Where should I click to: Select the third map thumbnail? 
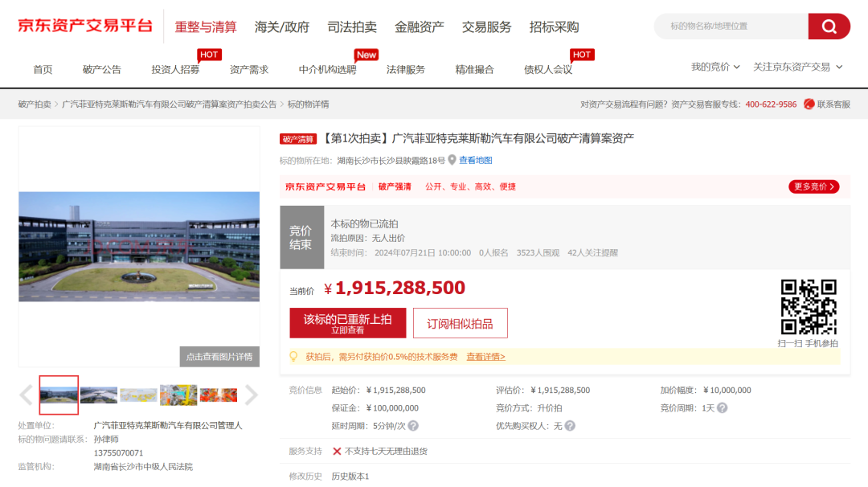(138, 395)
